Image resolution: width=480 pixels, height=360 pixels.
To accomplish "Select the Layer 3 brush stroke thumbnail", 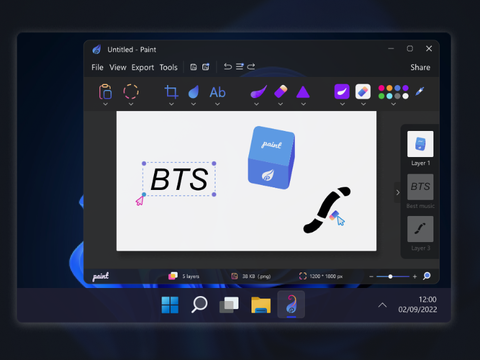I will 420,229.
